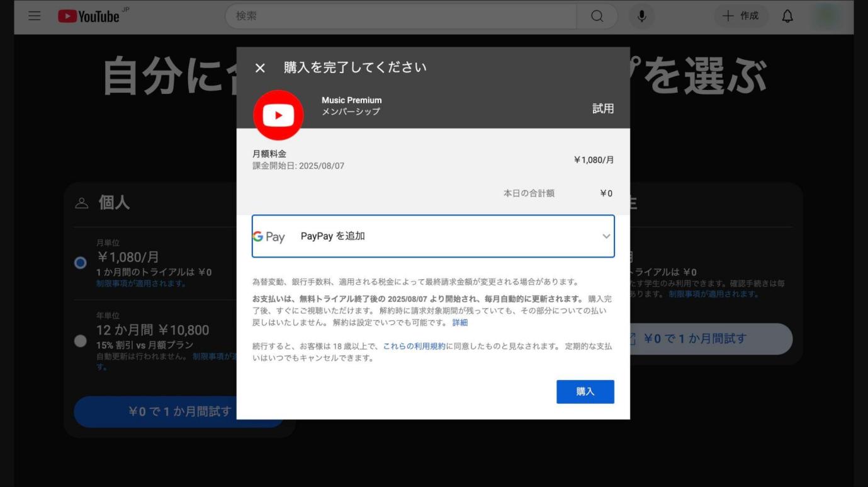Click the payment method chevron arrow
868x487 pixels.
[x=606, y=236]
